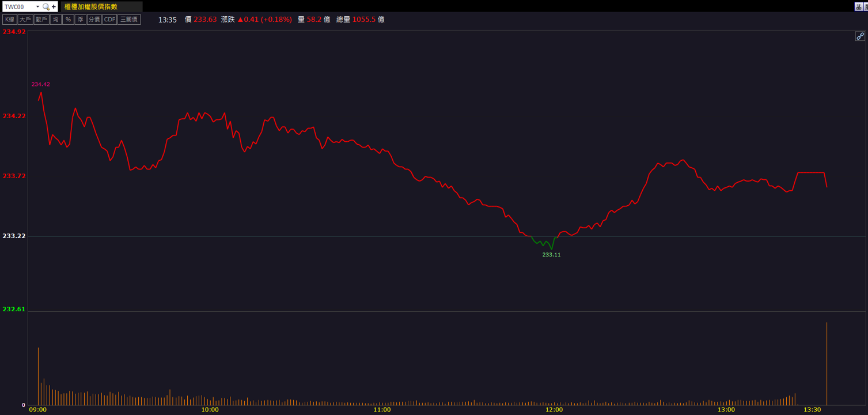Screen dimensions: 868x415
Task: Toggle the CDP indicator button
Action: (x=109, y=20)
